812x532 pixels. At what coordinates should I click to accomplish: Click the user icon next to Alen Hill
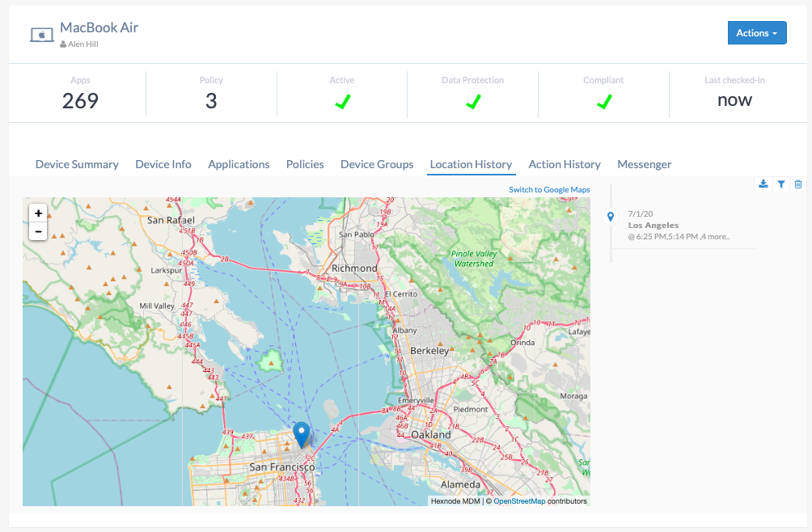(x=63, y=44)
